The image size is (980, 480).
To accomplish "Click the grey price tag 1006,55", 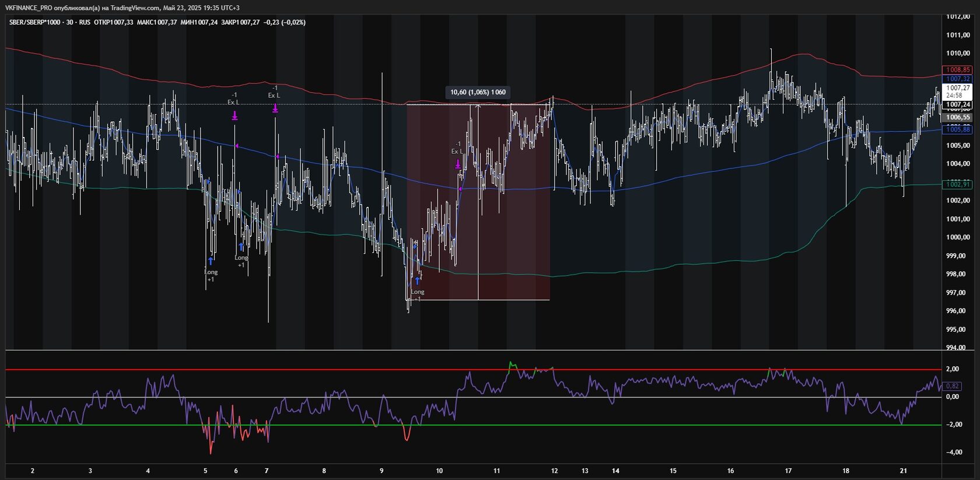I will (958, 117).
